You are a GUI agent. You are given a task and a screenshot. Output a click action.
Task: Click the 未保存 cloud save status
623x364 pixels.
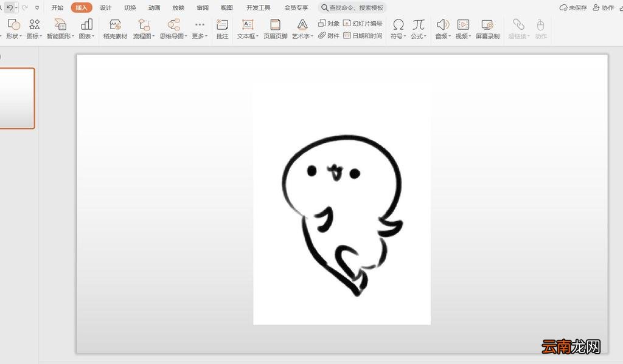click(x=573, y=7)
